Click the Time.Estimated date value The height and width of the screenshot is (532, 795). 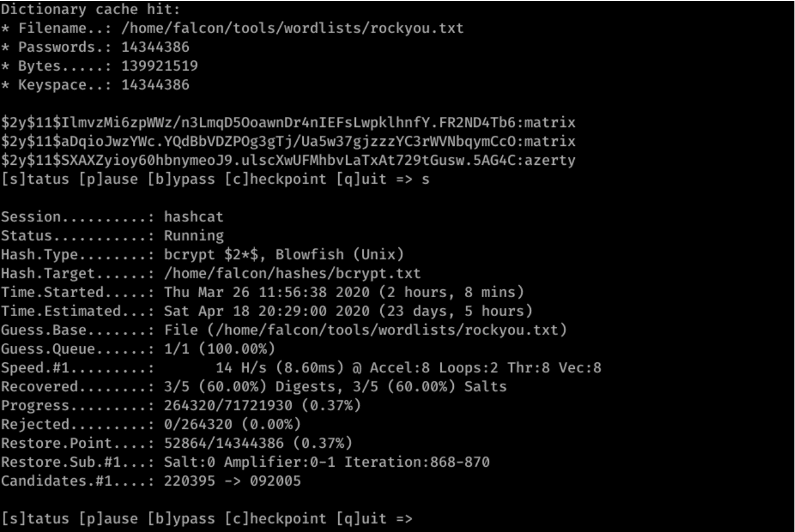click(x=266, y=311)
